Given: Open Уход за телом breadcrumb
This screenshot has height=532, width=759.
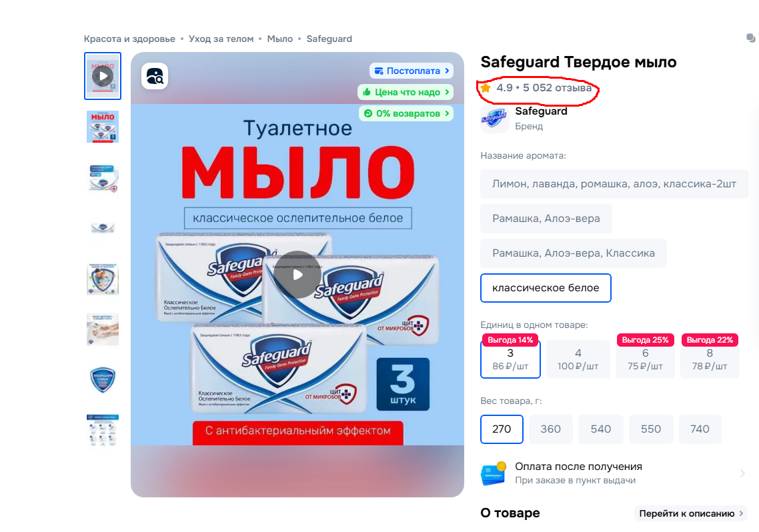Looking at the screenshot, I should tap(221, 39).
